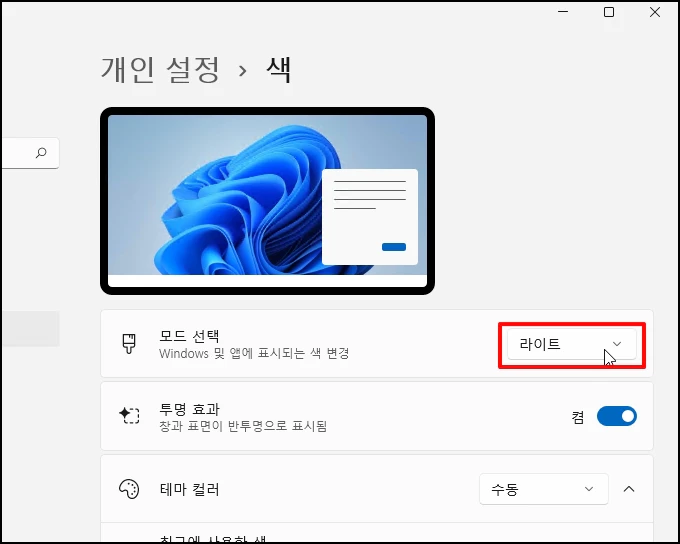
Task: Click the 투명 효과 label
Action: (x=189, y=409)
